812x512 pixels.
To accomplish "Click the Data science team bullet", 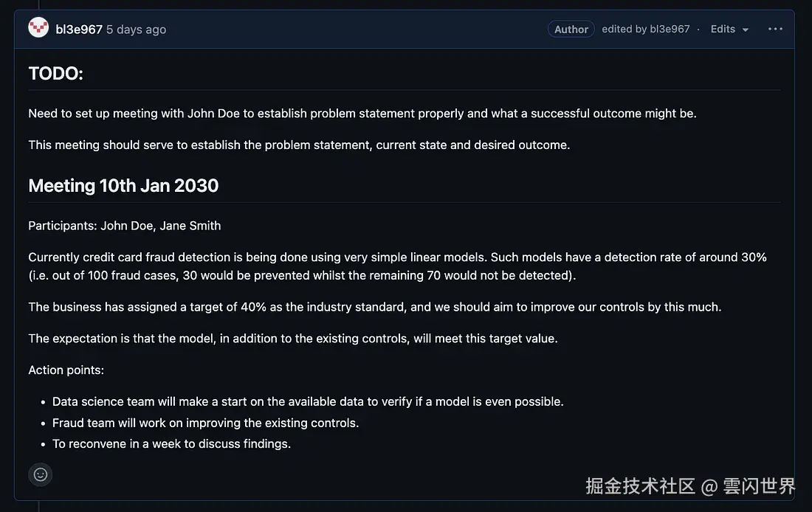I will pos(308,402).
